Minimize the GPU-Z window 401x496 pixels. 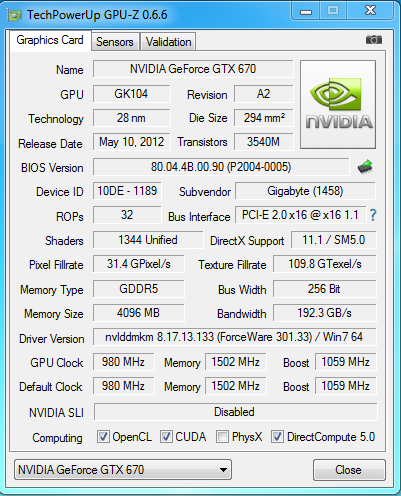[x=306, y=11]
